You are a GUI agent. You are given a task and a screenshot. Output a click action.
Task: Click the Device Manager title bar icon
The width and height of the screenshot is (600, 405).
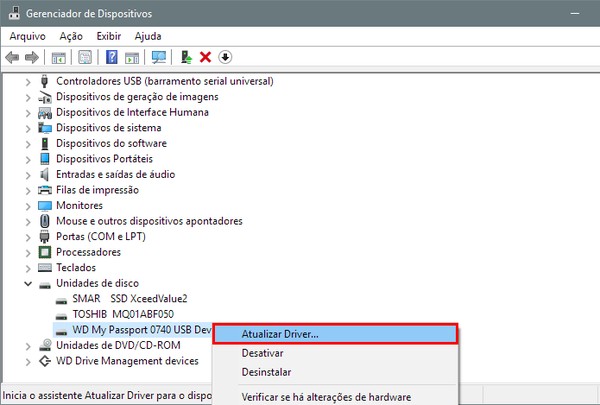click(14, 13)
